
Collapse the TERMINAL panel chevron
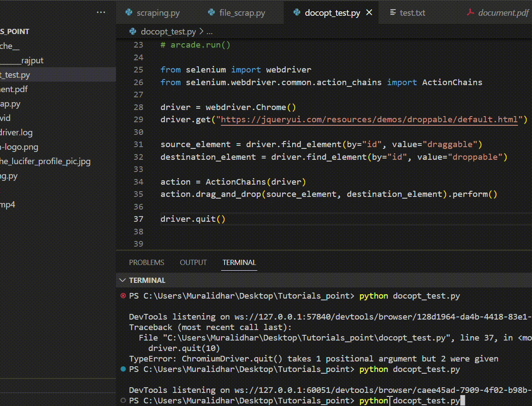[122, 280]
